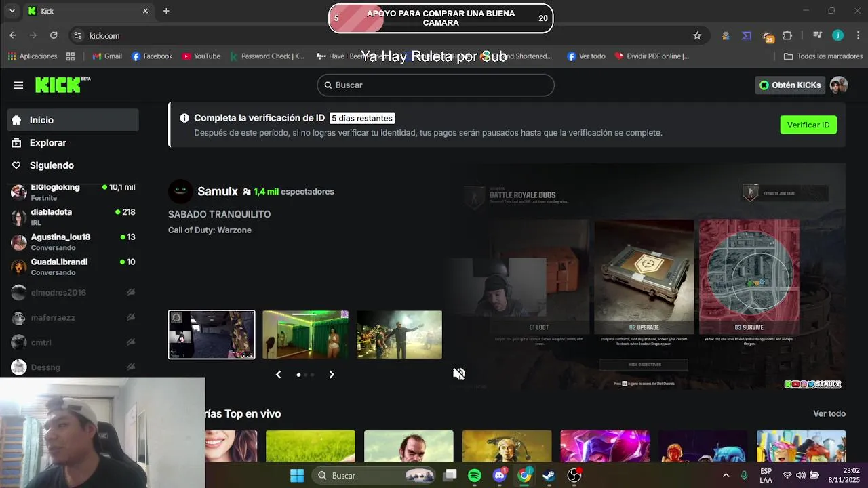Open the Dividir PDF online bookmark

coord(652,56)
